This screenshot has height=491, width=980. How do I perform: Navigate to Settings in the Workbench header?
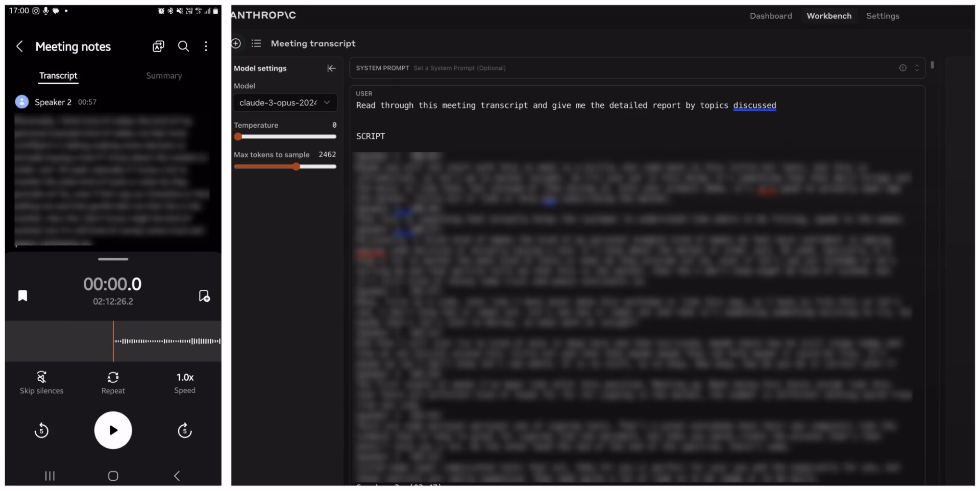click(883, 16)
